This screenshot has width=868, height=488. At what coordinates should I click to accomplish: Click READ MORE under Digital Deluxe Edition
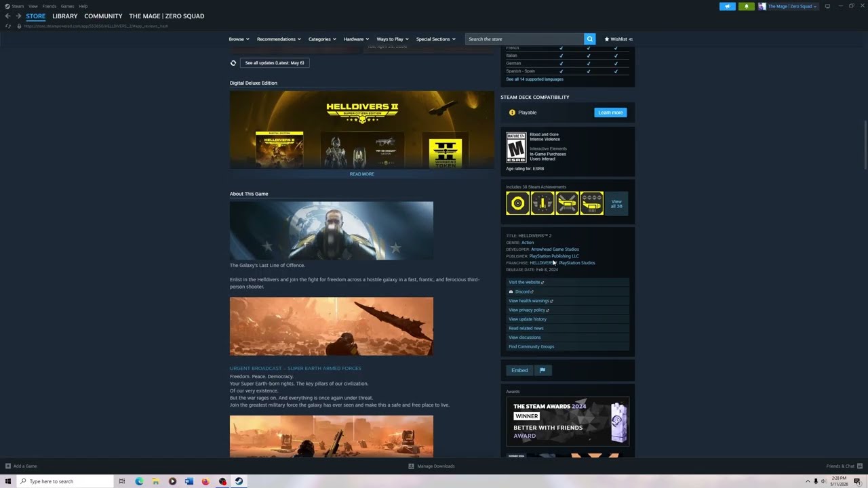362,174
